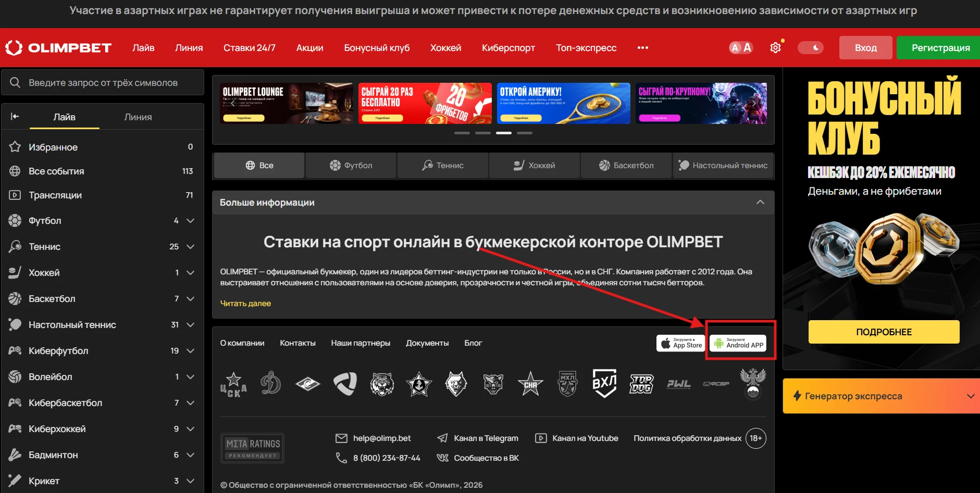
Task: Expand the Настольный теннис sidebar section
Action: tap(191, 325)
